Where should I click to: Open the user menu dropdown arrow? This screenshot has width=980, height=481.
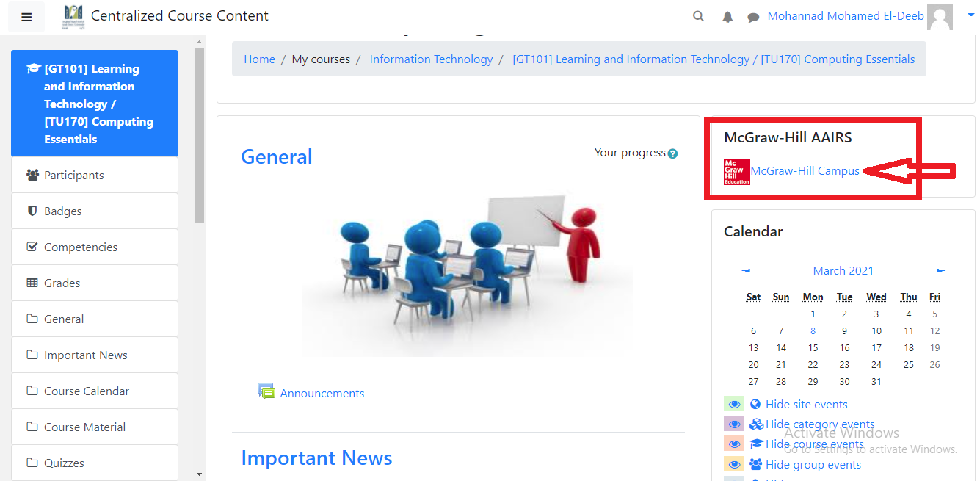pos(970,15)
